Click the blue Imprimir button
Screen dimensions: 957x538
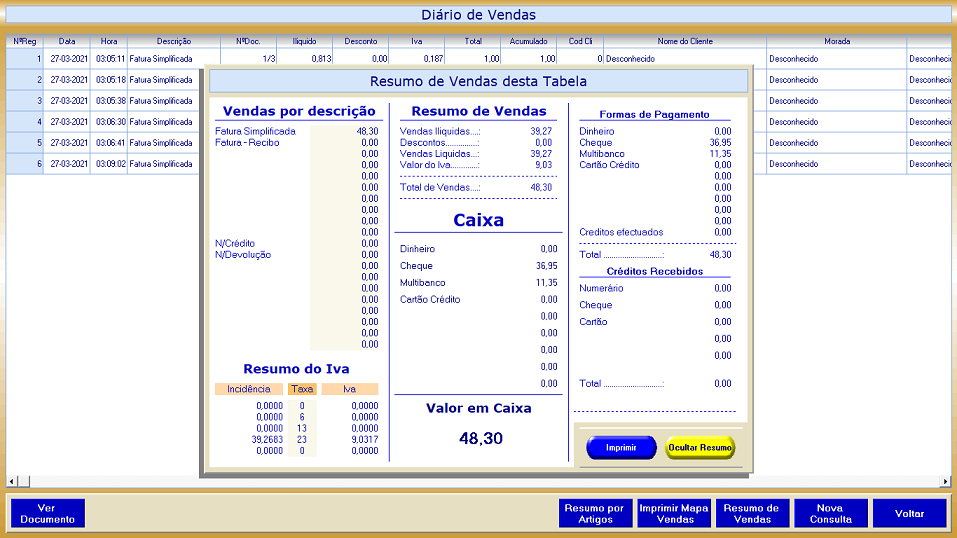coord(621,448)
